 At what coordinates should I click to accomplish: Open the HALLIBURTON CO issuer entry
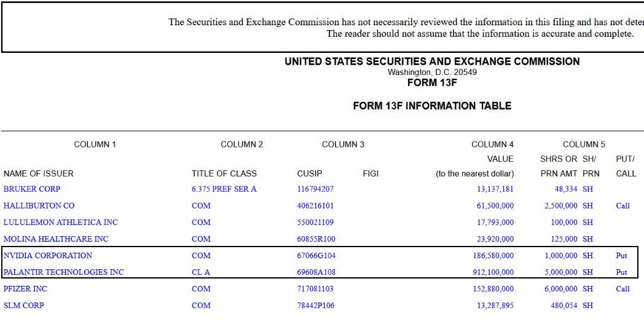39,205
